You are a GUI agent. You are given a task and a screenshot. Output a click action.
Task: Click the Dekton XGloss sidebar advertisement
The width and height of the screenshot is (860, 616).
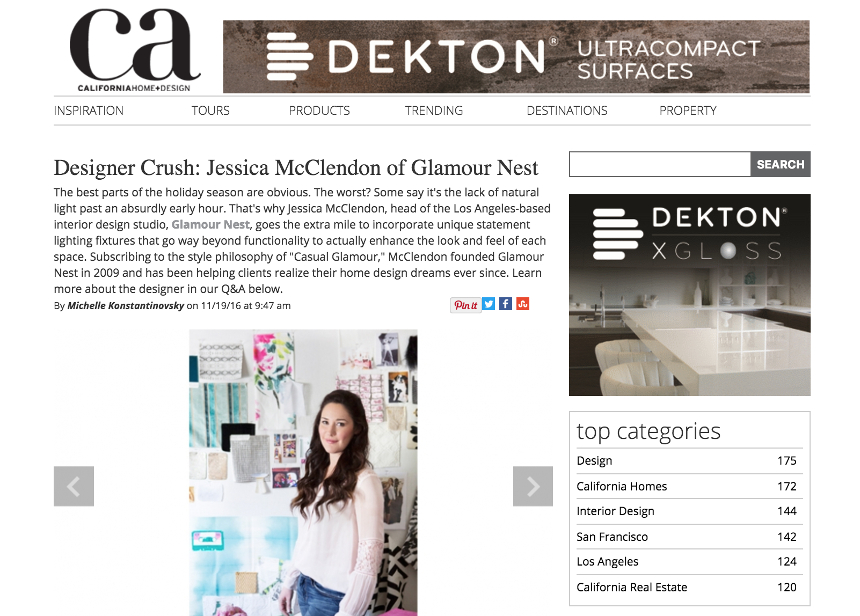[689, 295]
